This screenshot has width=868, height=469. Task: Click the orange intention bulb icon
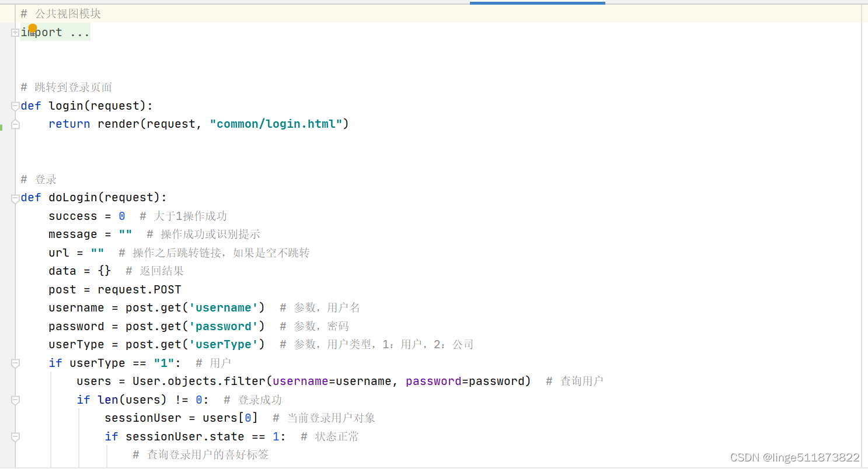[x=33, y=28]
